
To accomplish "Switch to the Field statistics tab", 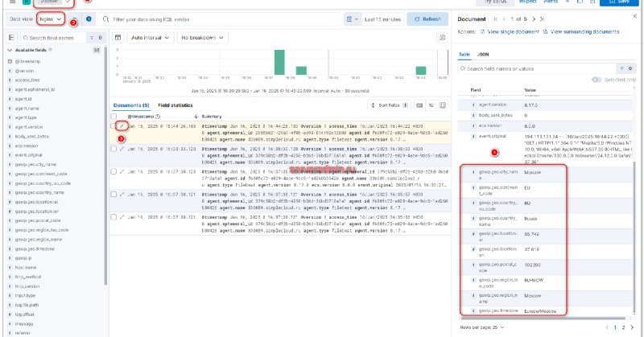I will pyautogui.click(x=175, y=105).
